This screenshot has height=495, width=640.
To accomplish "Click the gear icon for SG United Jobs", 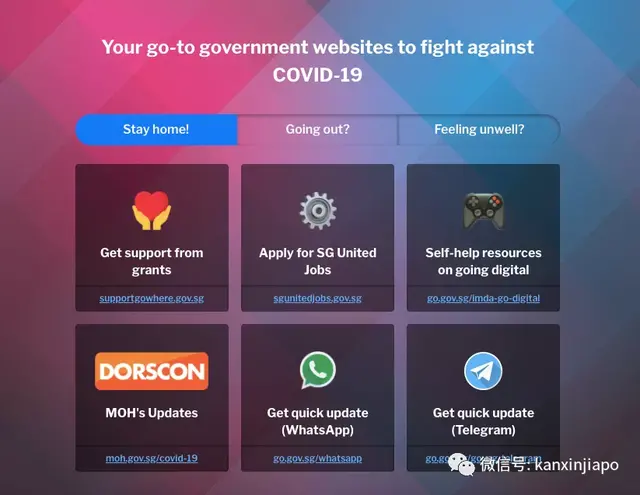I will pos(318,211).
